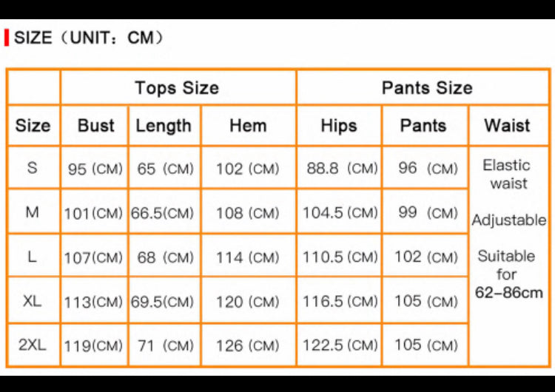Click the 62–86cm waist range text
This screenshot has height=392, width=555.
[509, 293]
